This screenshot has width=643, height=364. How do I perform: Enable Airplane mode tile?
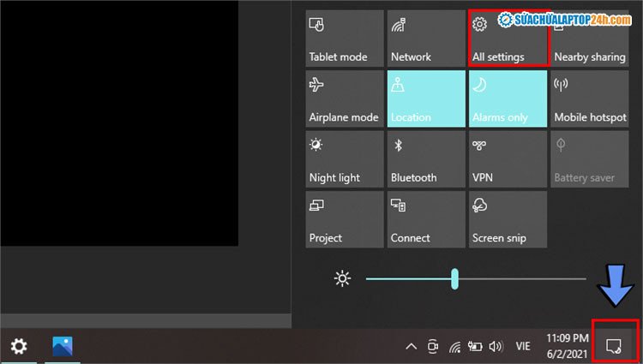click(x=345, y=98)
